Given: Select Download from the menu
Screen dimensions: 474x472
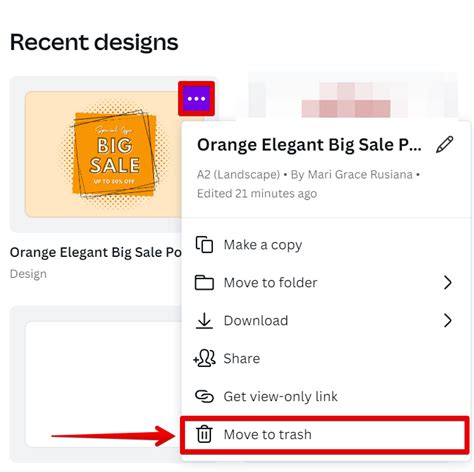Looking at the screenshot, I should pyautogui.click(x=325, y=320).
